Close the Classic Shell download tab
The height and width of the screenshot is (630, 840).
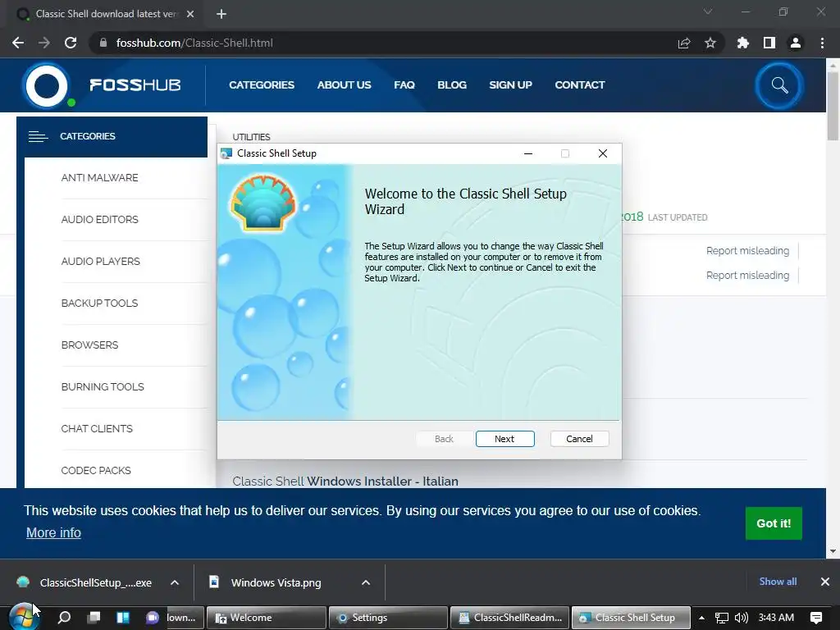[x=190, y=14]
